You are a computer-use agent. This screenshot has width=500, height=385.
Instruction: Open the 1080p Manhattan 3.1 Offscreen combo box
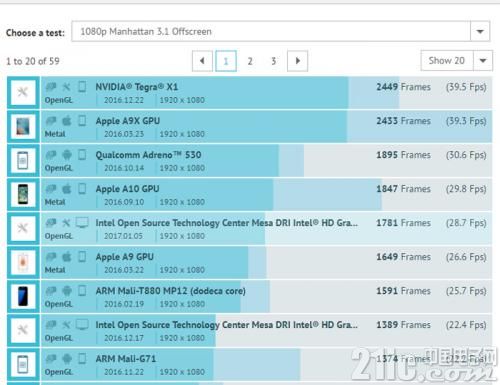coord(281,32)
